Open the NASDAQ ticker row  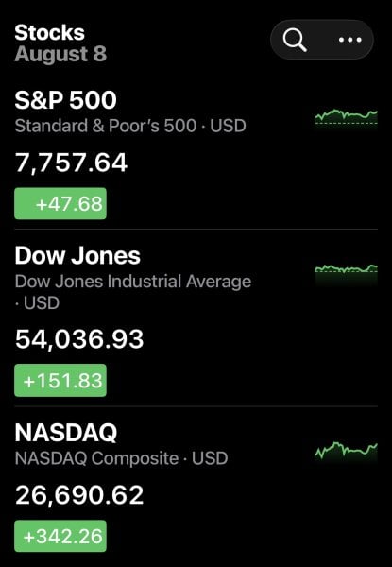(196, 485)
